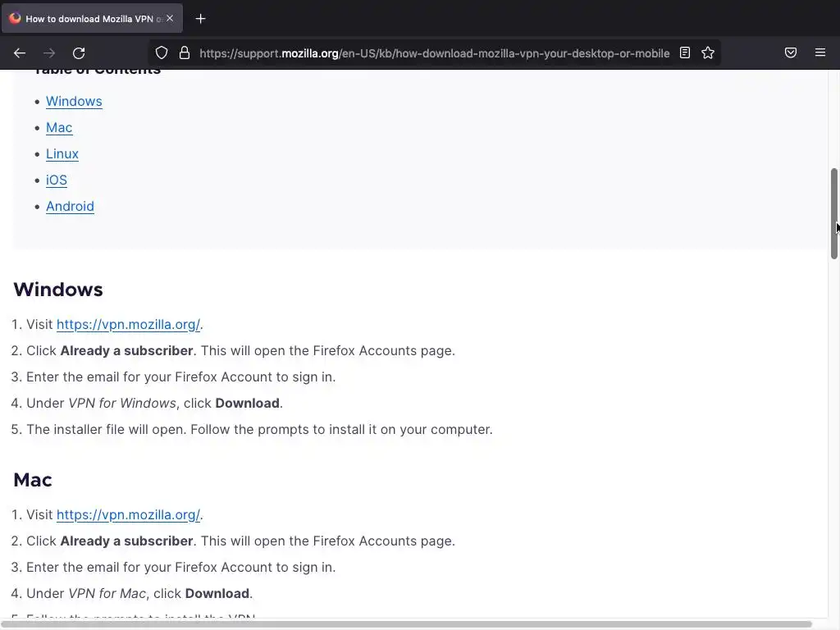Image resolution: width=840 pixels, height=630 pixels.
Task: Click the URL address bar
Action: (x=434, y=53)
